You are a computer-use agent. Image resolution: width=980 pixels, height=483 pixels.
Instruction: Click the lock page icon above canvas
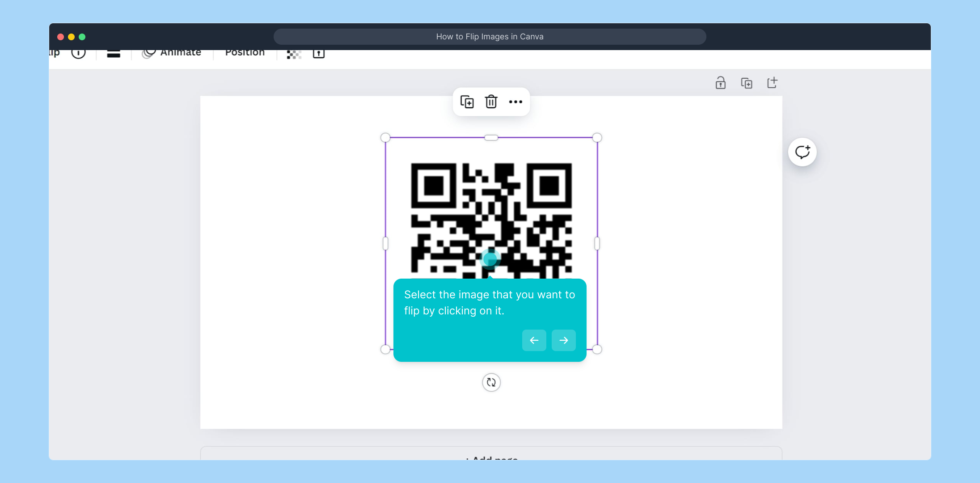[720, 83]
